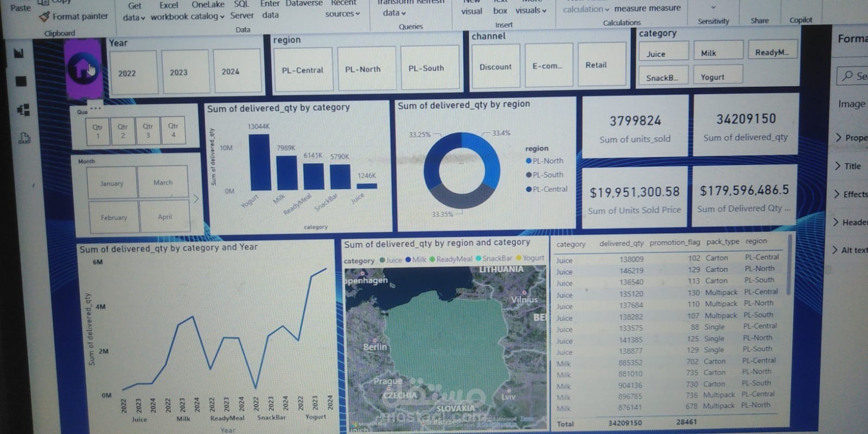Open Table view icon in left sidebar

point(21,81)
